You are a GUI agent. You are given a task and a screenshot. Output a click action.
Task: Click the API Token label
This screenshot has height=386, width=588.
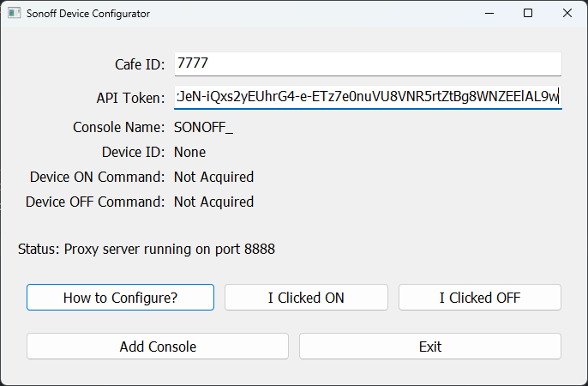tap(130, 98)
